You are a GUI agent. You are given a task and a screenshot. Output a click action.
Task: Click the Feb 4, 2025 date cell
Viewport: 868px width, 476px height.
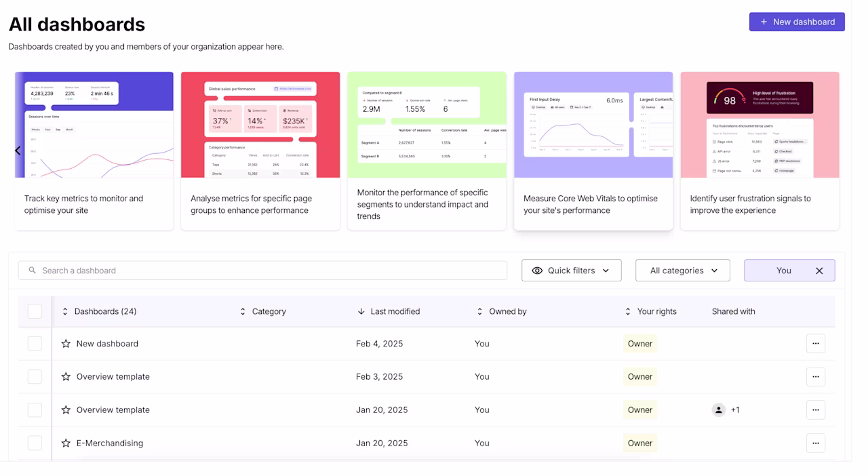tap(380, 344)
